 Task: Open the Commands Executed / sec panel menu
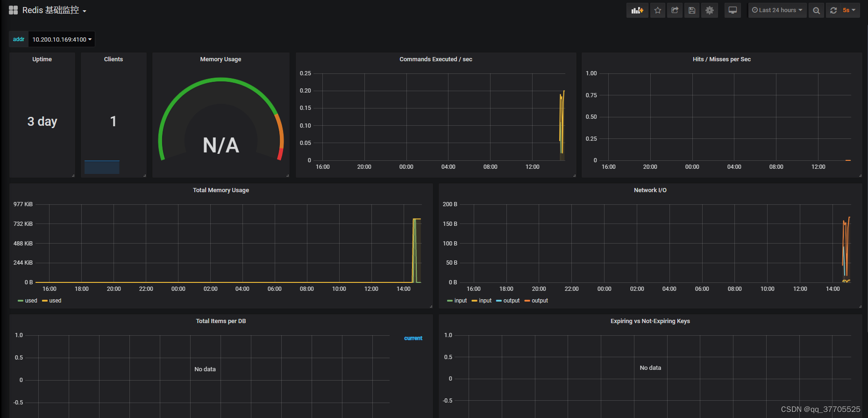point(436,59)
